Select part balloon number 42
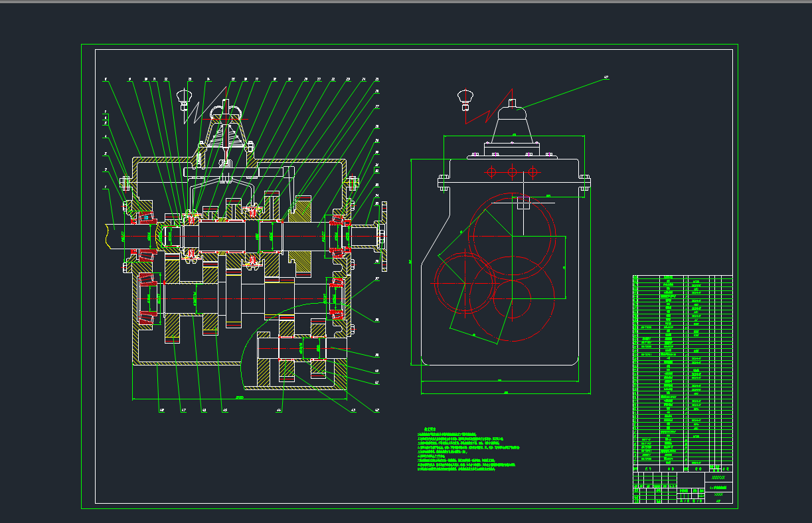Viewport: 812px width, 523px height. [377, 410]
